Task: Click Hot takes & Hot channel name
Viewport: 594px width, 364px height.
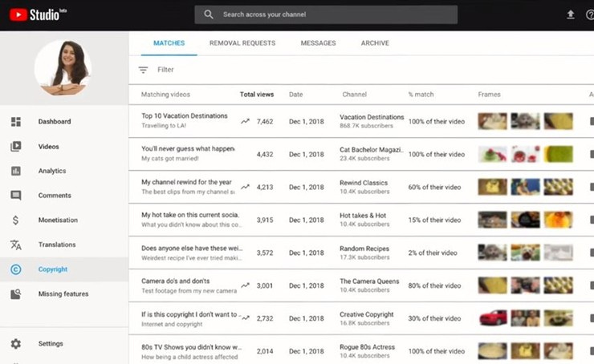Action: point(363,216)
